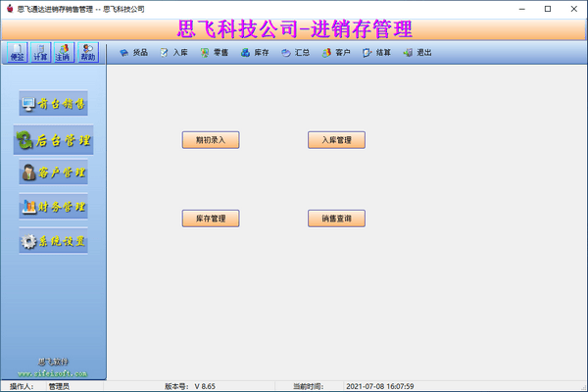
Task: Visit the sifeisoft.com link
Action: [x=54, y=372]
